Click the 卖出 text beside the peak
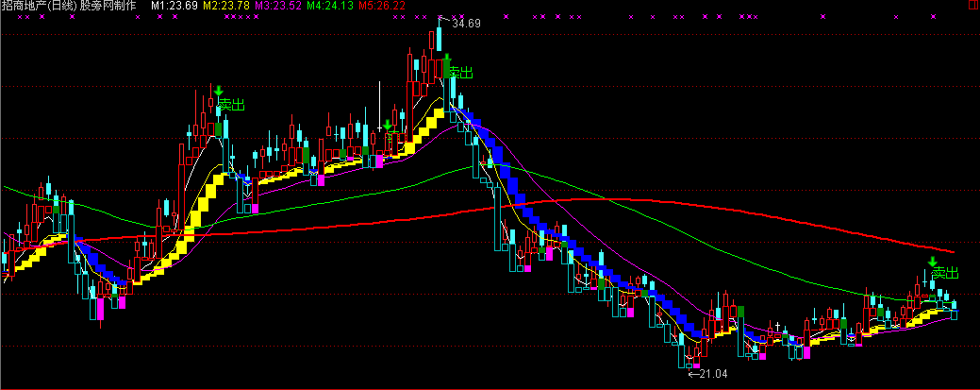This screenshot has height=390, width=980. click(x=460, y=73)
